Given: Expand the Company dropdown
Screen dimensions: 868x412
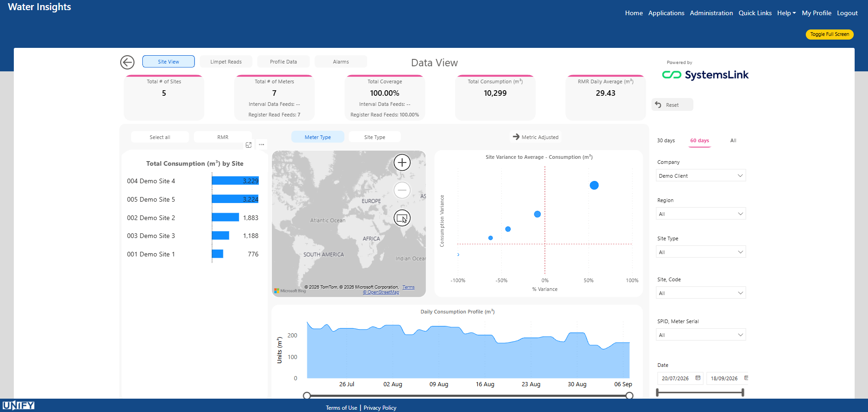Looking at the screenshot, I should 701,176.
